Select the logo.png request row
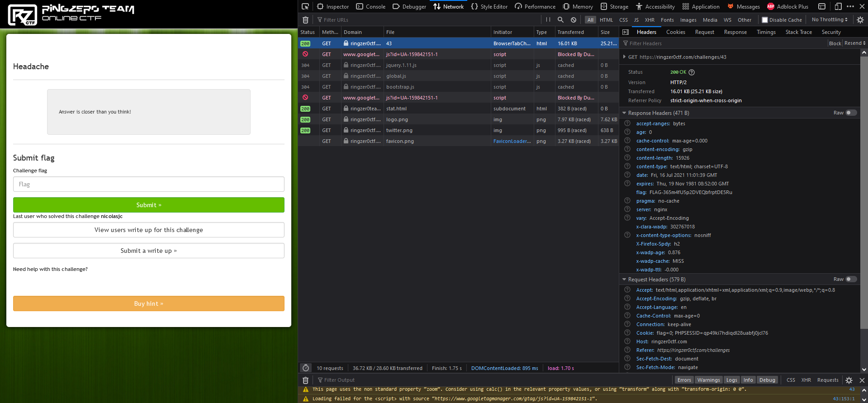Screen dimensions: 868x403 [x=458, y=119]
